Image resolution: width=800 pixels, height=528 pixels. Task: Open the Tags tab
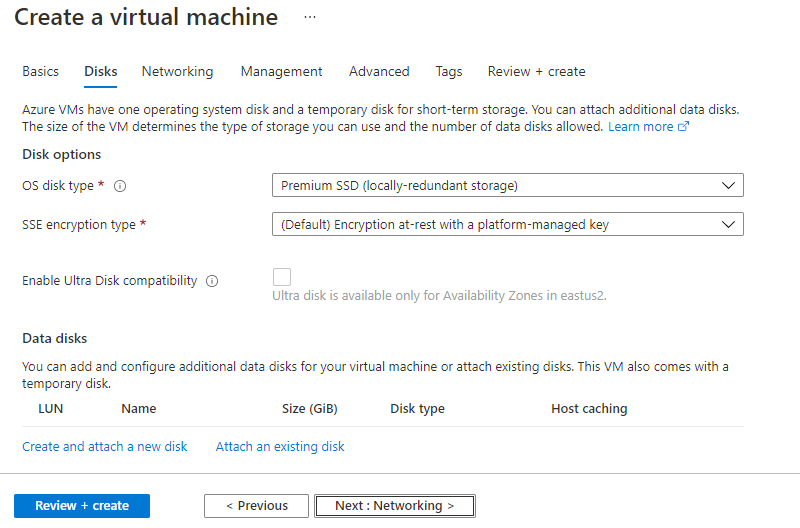point(449,71)
